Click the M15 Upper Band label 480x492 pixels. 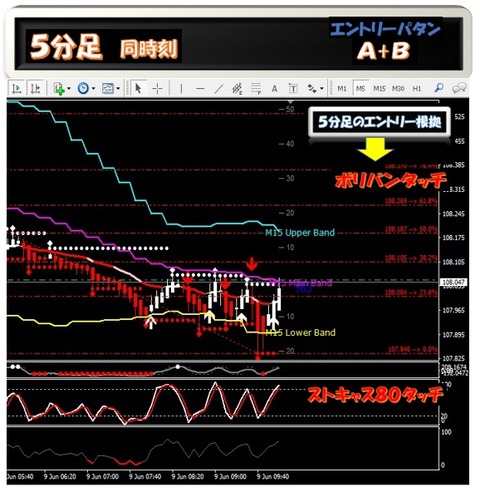tap(300, 233)
